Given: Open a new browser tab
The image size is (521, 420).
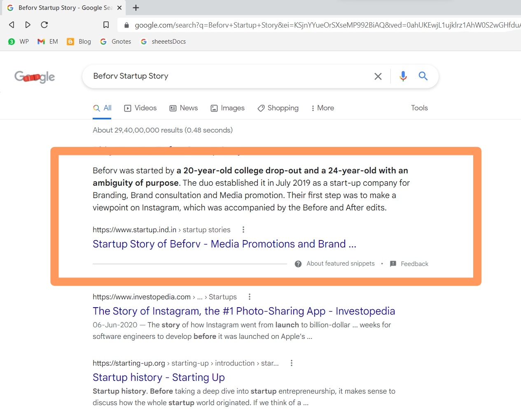Looking at the screenshot, I should click(136, 7).
